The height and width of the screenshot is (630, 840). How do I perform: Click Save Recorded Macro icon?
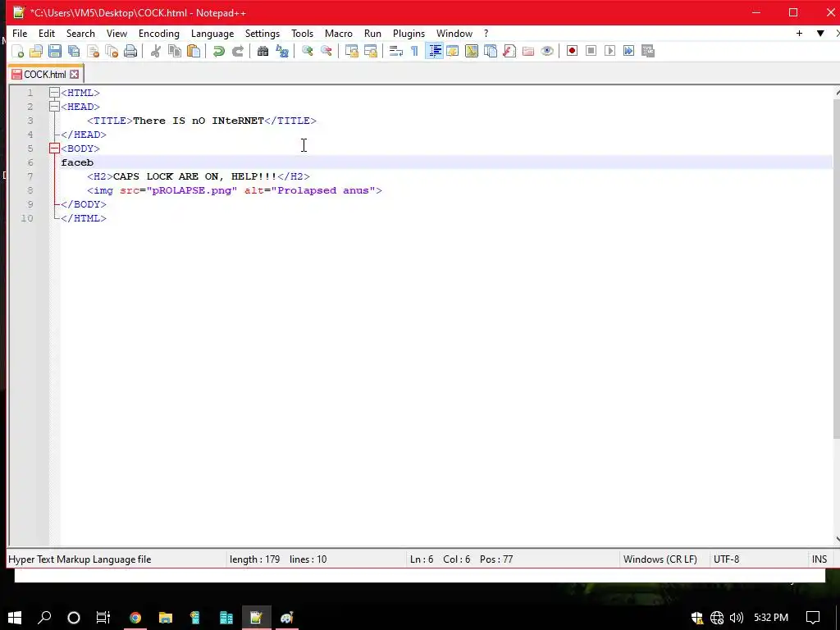pos(648,51)
